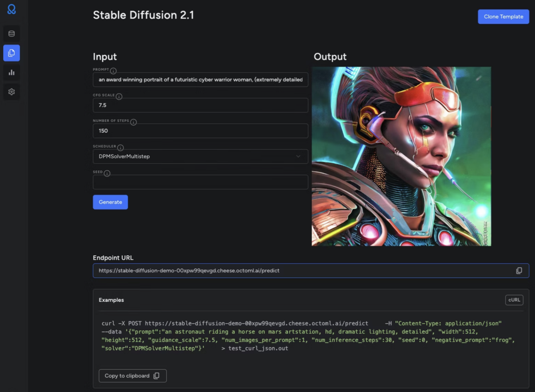The width and height of the screenshot is (535, 392).
Task: Click the info icon next to Number of Steps
Action: click(133, 122)
